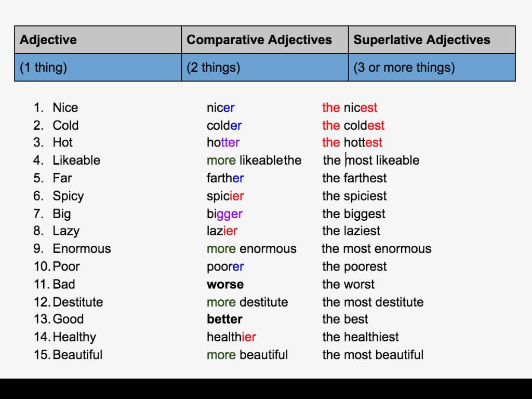Click the bold word "better"
The width and height of the screenshot is (532, 399).
point(224,320)
